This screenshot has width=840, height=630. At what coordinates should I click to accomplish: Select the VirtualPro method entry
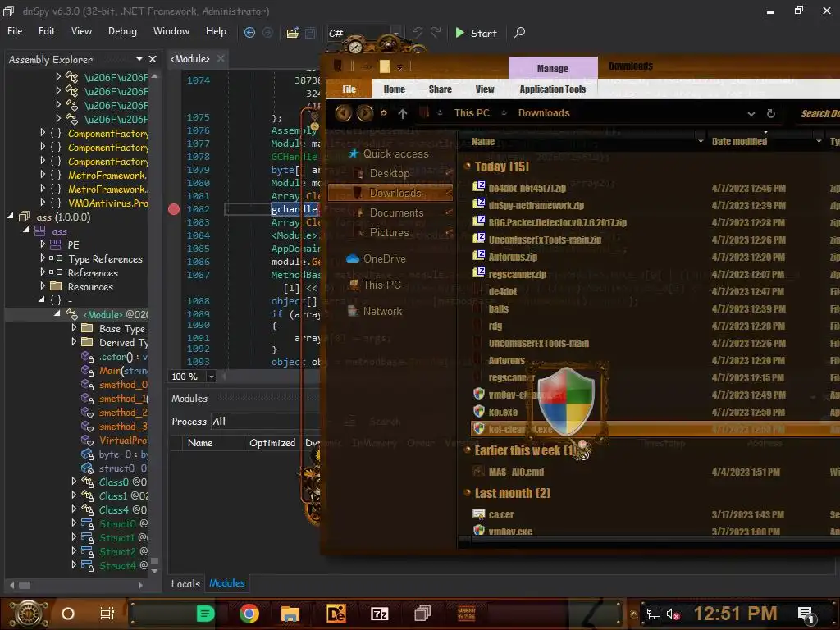[123, 441]
